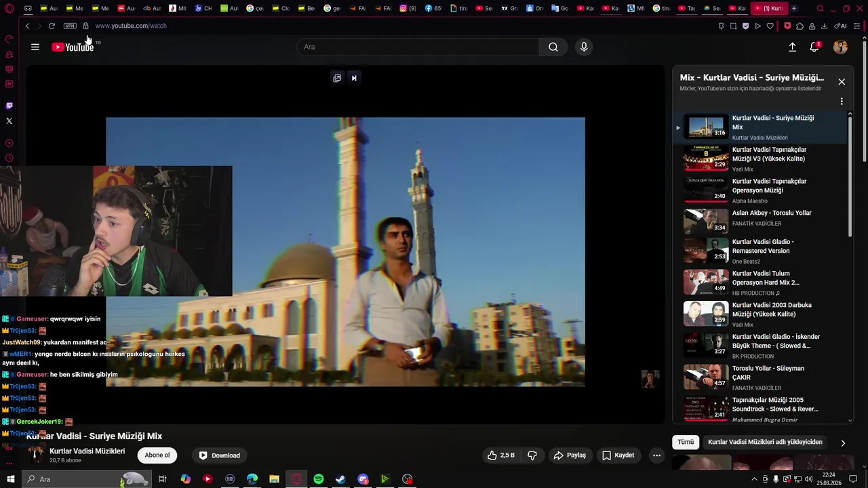
Task: Pop out the video player
Action: point(337,78)
